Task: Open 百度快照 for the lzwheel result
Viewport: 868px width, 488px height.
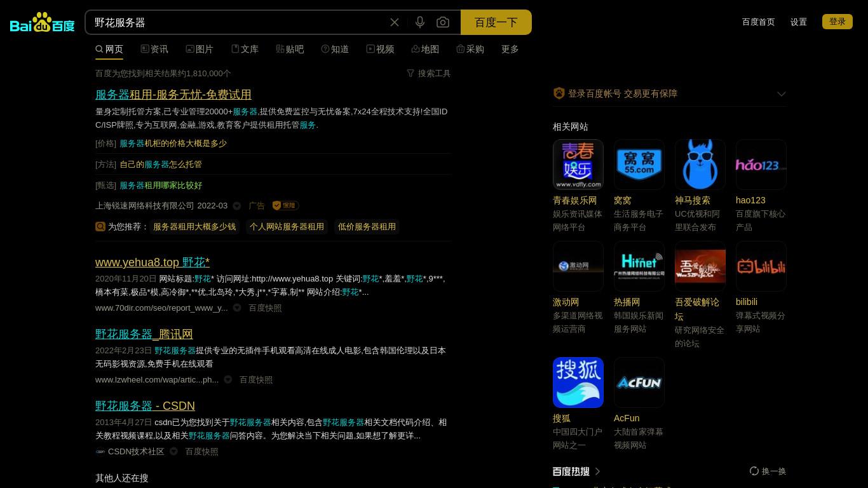Action: click(256, 379)
